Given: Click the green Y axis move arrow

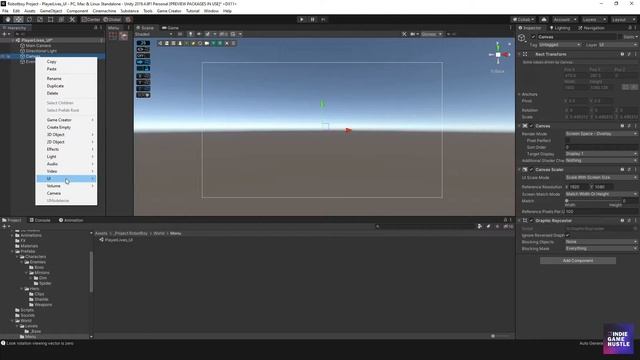Looking at the screenshot, I should (x=322, y=104).
